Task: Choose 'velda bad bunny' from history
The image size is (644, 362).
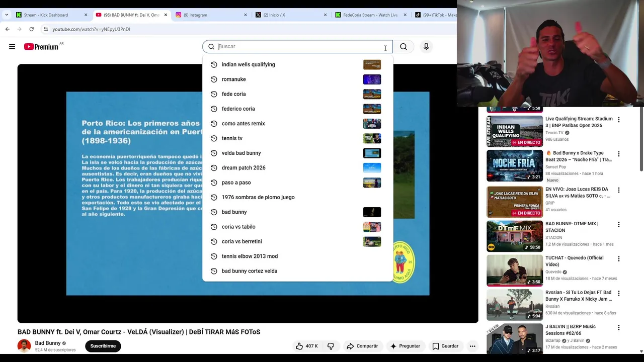Action: 297,153
